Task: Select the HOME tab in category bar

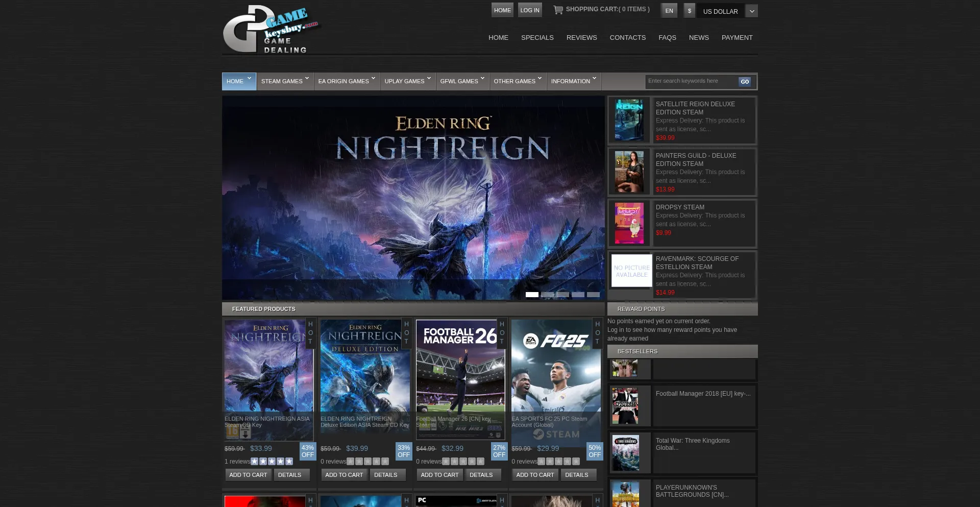Action: (x=239, y=81)
